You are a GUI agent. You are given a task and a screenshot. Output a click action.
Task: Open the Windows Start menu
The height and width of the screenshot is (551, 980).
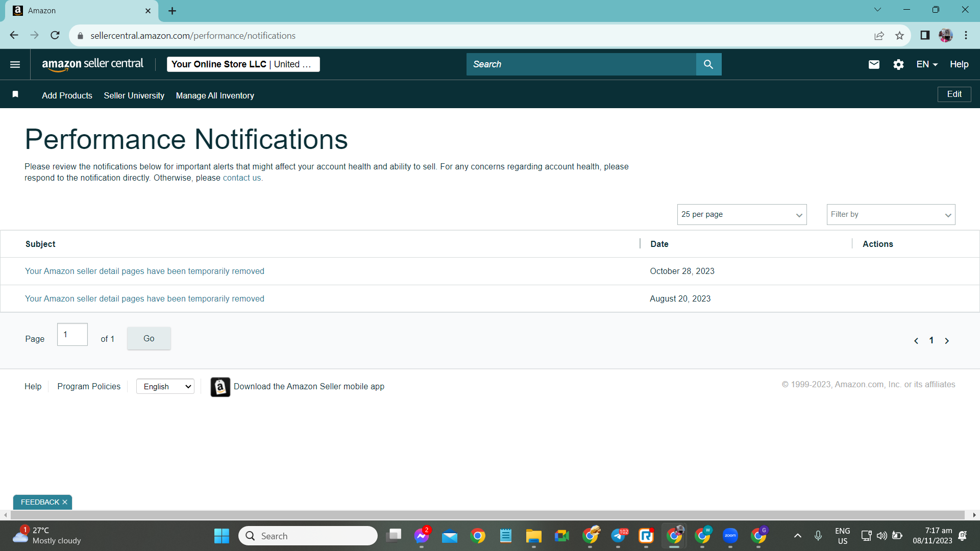pyautogui.click(x=222, y=536)
